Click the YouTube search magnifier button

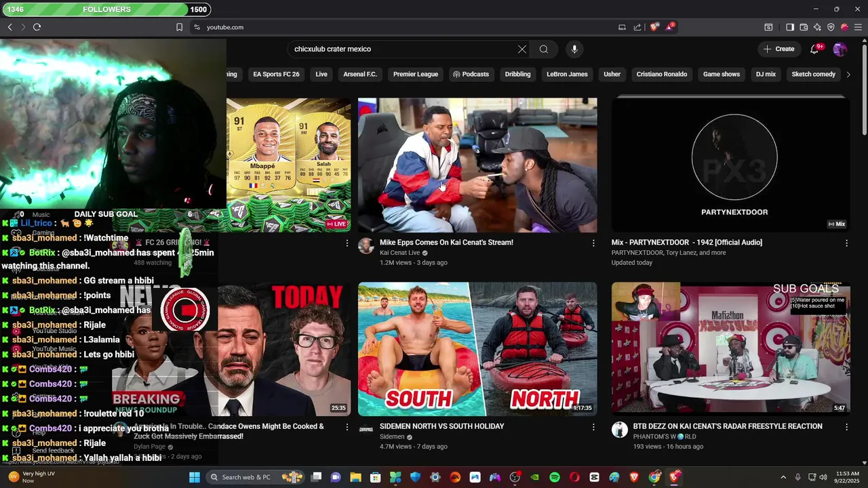coord(544,49)
